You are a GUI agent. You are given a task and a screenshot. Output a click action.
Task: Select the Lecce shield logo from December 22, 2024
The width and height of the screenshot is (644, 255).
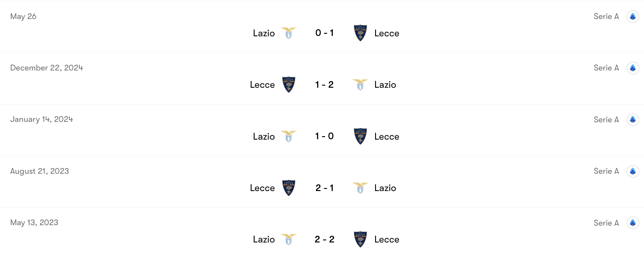click(x=289, y=84)
